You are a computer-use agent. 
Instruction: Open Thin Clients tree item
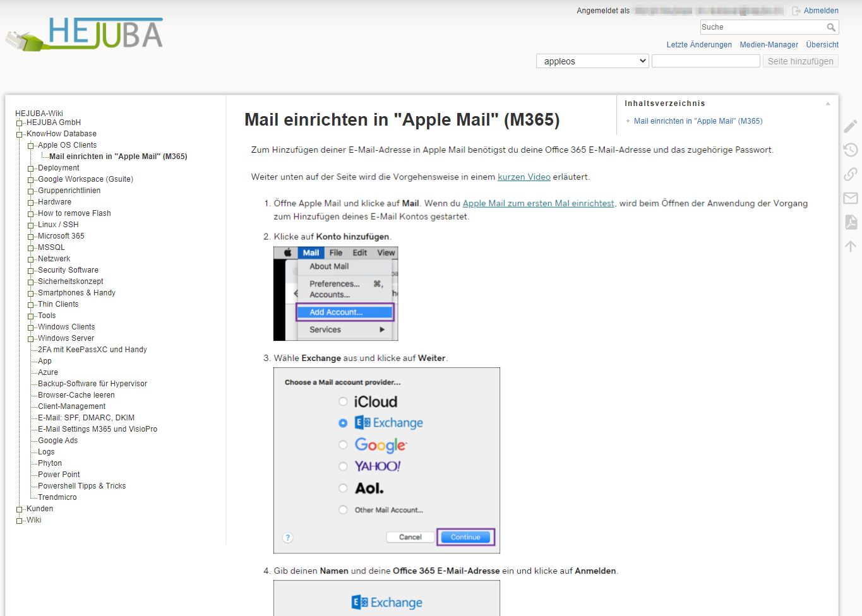pyautogui.click(x=58, y=304)
